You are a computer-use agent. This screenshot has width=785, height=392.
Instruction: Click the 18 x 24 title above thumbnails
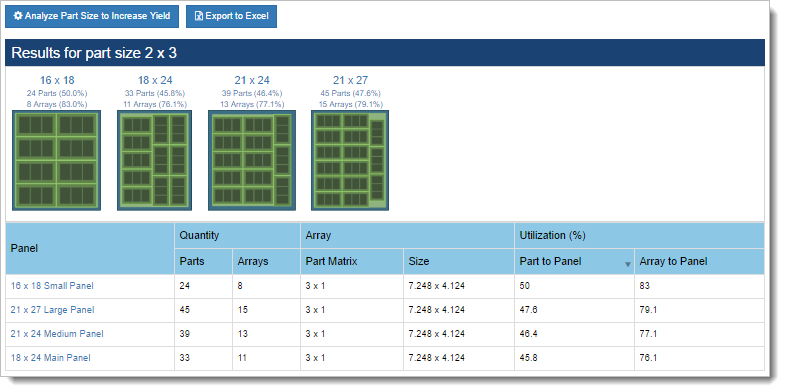point(155,80)
